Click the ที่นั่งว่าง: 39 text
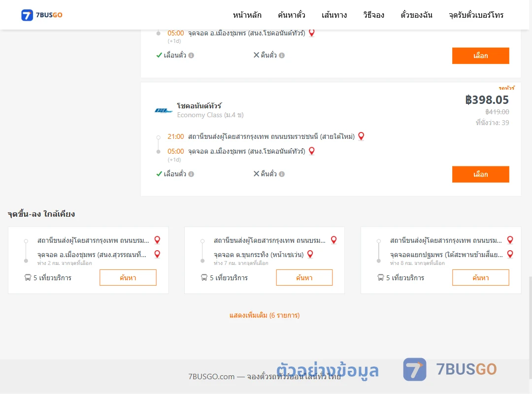532x394 pixels. (492, 123)
